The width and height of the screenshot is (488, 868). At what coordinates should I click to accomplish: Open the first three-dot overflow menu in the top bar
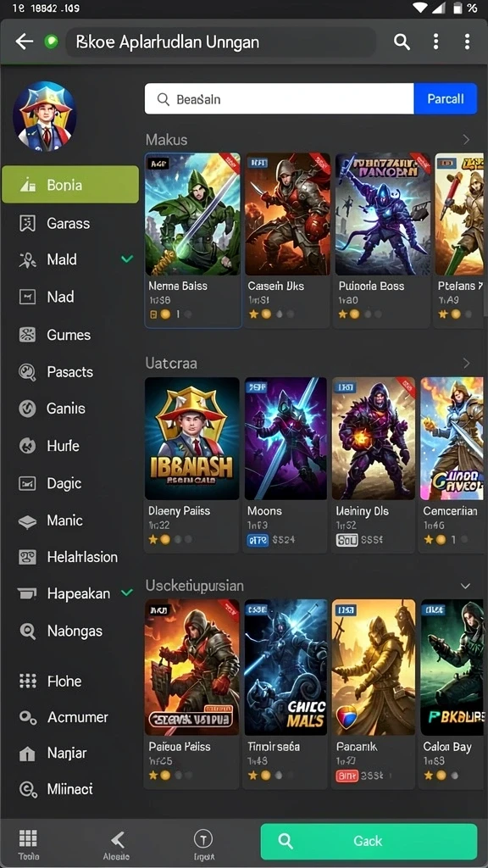[436, 42]
